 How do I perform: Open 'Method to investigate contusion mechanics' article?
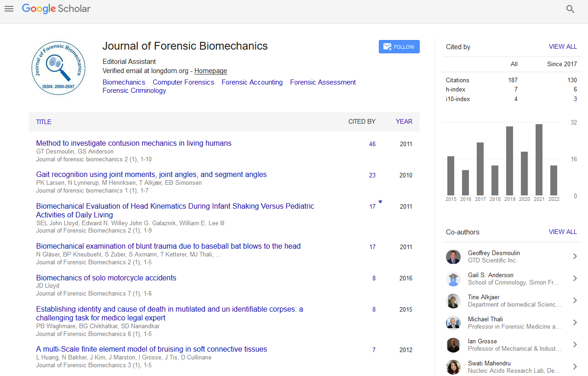[x=134, y=143]
